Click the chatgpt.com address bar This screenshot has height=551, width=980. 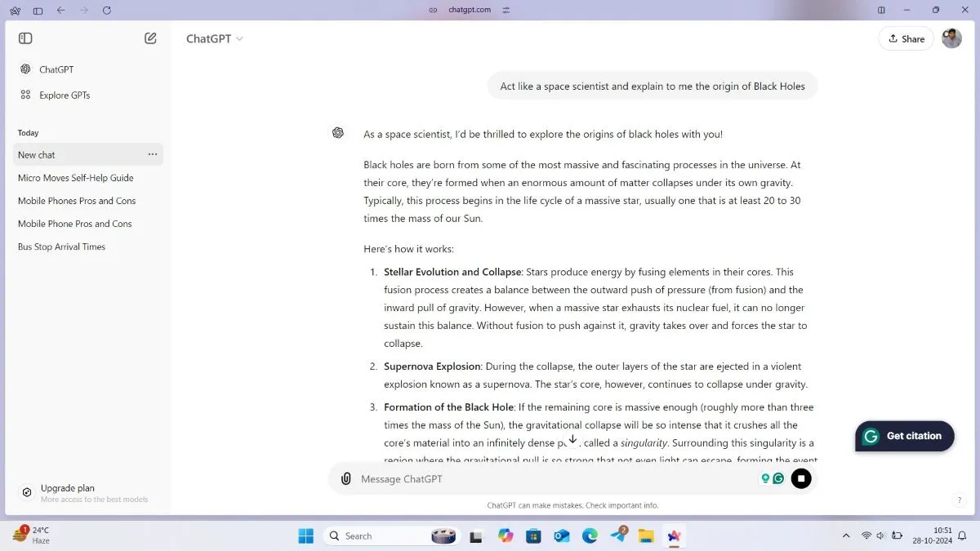[x=470, y=10]
